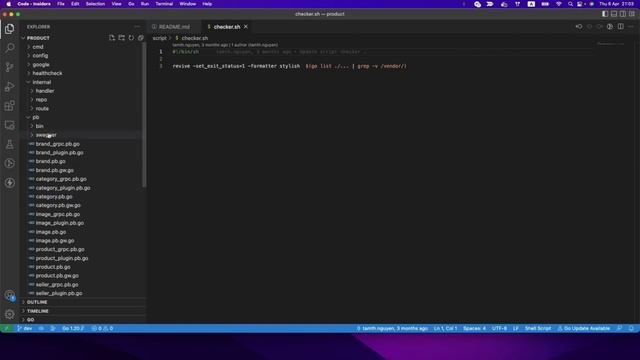Open macOS Spotlight search icon

point(570,4)
